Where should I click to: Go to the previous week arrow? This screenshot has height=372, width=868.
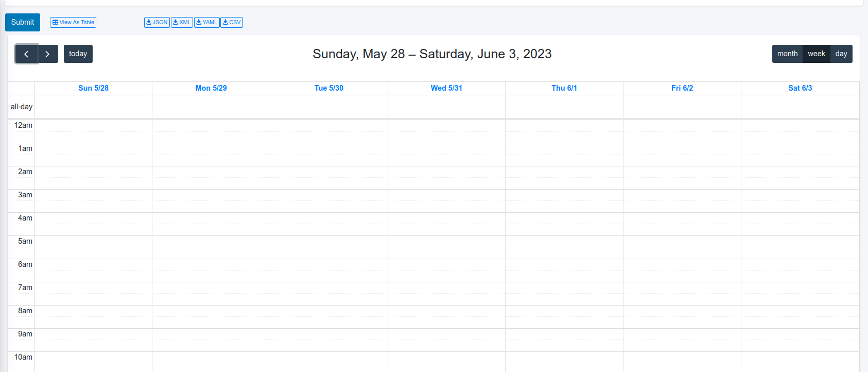26,54
